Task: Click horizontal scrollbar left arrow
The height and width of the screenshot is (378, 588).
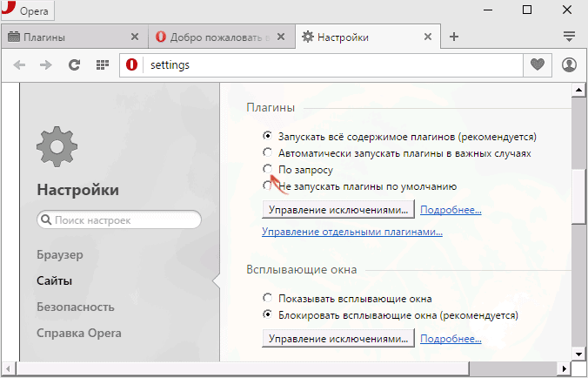Action: coord(9,368)
